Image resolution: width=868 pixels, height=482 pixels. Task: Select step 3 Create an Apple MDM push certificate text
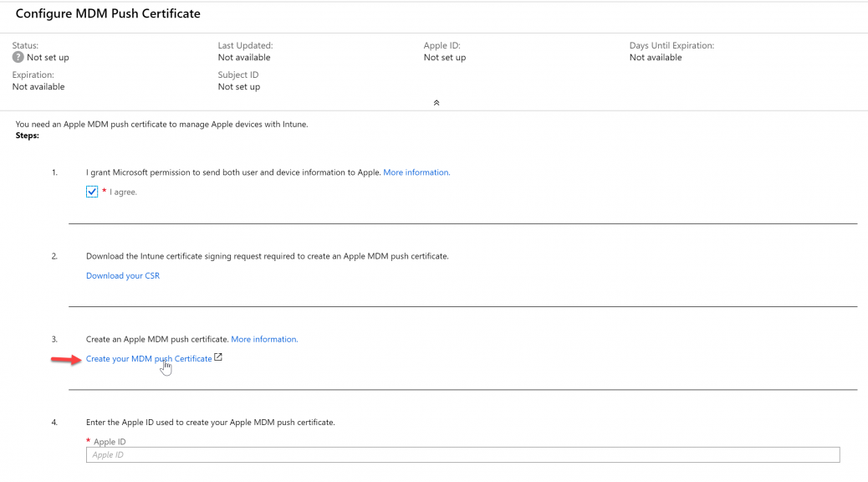[157, 339]
